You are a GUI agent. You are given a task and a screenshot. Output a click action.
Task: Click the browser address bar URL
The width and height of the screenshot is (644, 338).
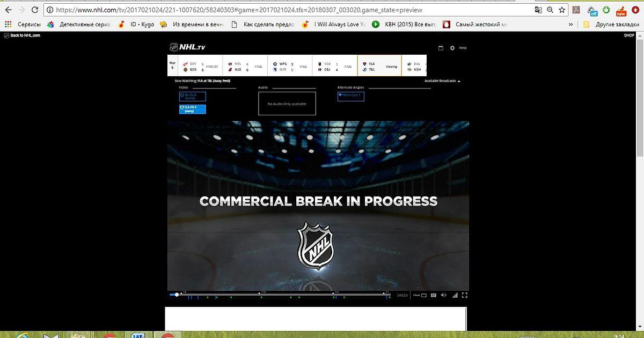[268, 10]
